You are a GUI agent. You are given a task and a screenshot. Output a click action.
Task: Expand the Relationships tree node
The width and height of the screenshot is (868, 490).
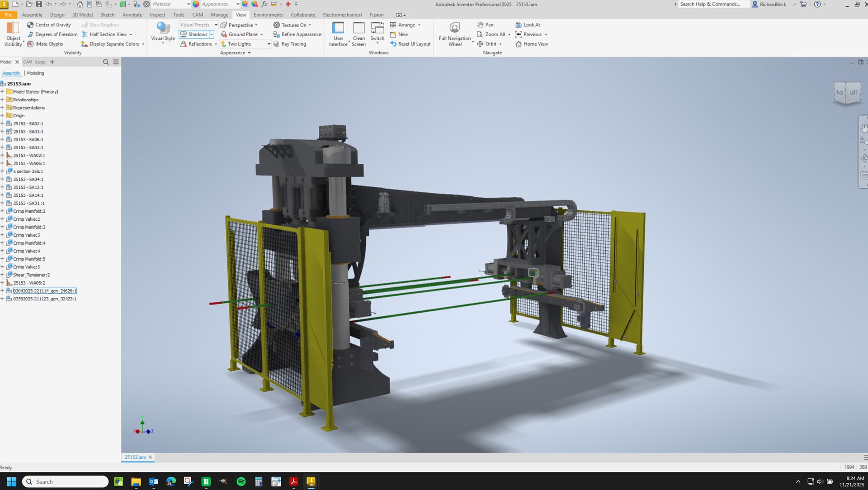click(2, 100)
